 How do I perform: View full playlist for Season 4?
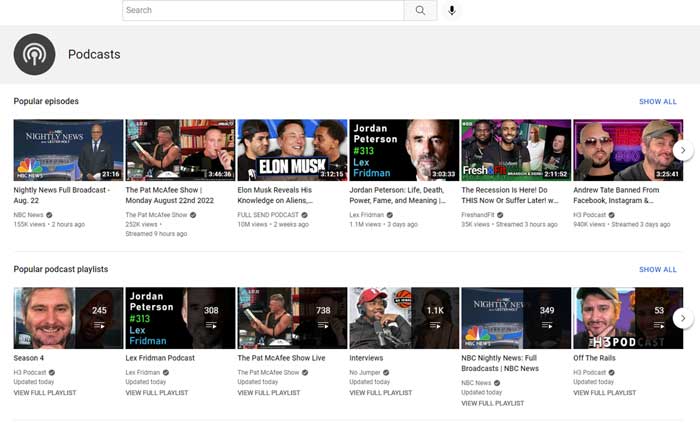coord(45,393)
